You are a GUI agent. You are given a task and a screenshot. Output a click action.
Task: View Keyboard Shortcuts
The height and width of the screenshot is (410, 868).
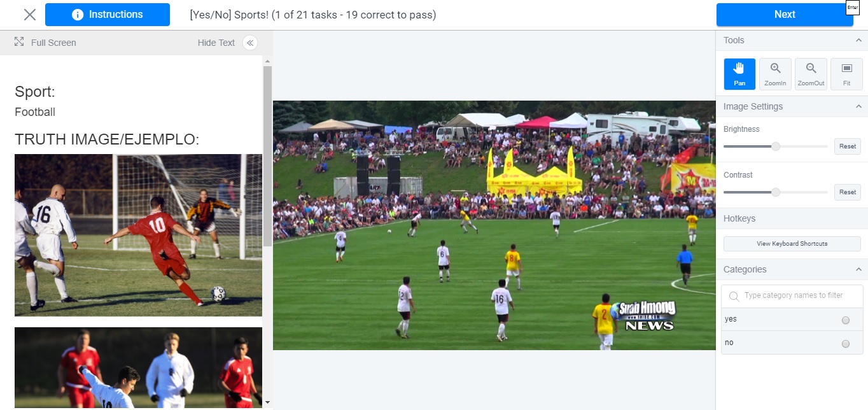coord(792,243)
